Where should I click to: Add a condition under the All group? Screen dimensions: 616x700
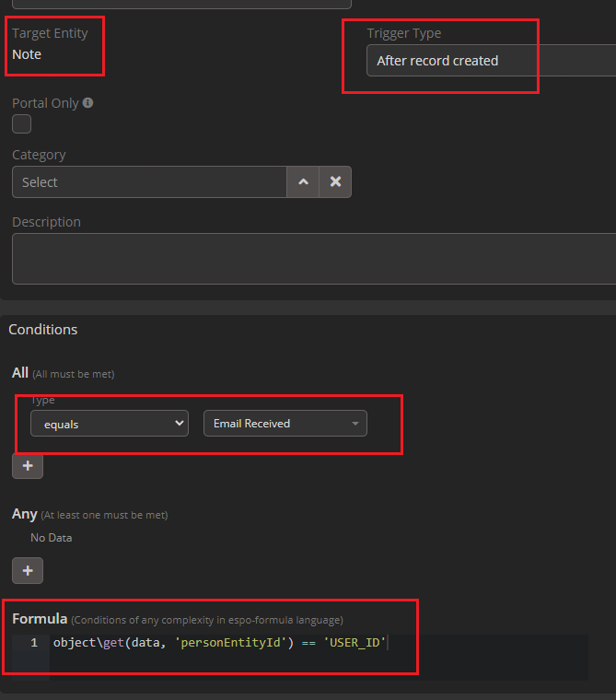coord(28,466)
